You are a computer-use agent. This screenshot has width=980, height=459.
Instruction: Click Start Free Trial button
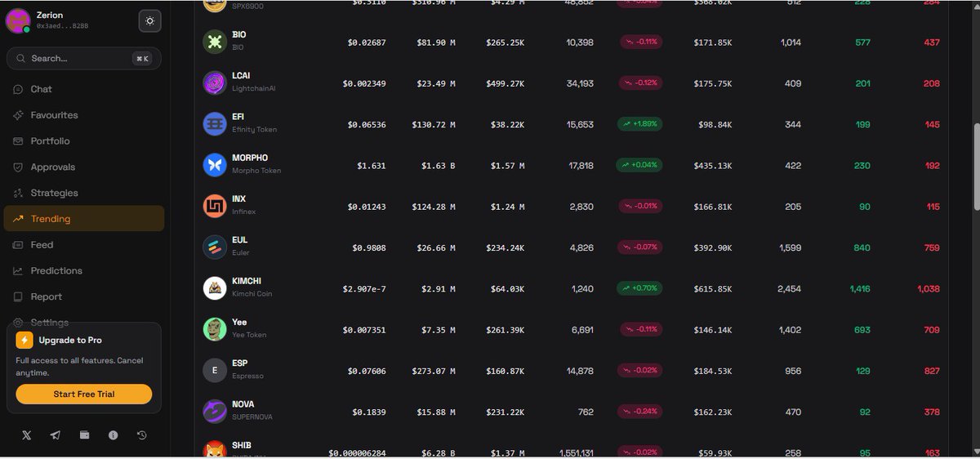pyautogui.click(x=84, y=394)
